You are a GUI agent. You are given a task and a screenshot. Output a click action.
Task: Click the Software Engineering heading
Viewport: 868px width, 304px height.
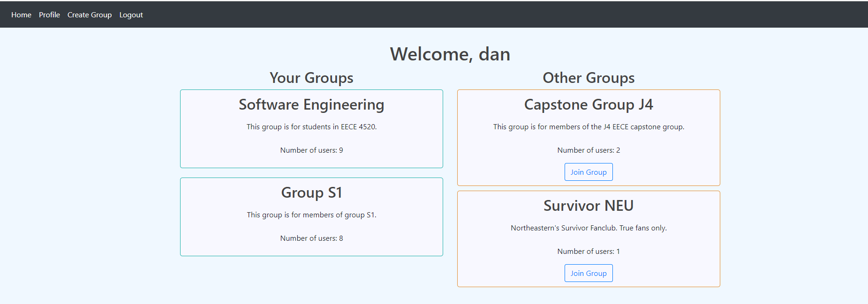(311, 104)
